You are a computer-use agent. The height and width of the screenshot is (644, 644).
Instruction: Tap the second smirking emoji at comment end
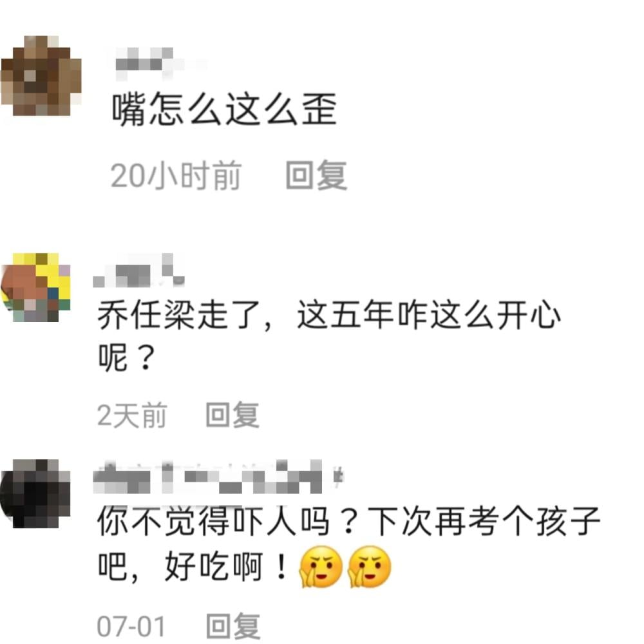(369, 567)
